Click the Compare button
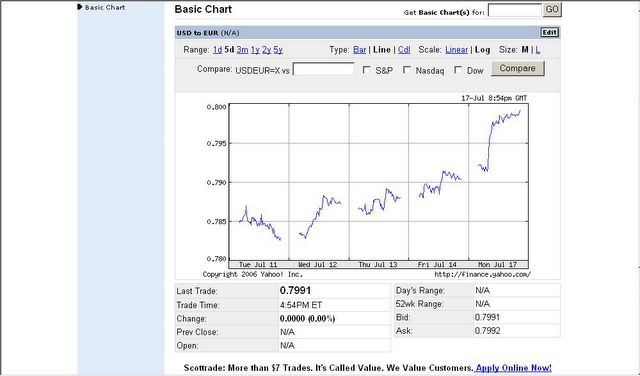640x376 pixels. 518,69
